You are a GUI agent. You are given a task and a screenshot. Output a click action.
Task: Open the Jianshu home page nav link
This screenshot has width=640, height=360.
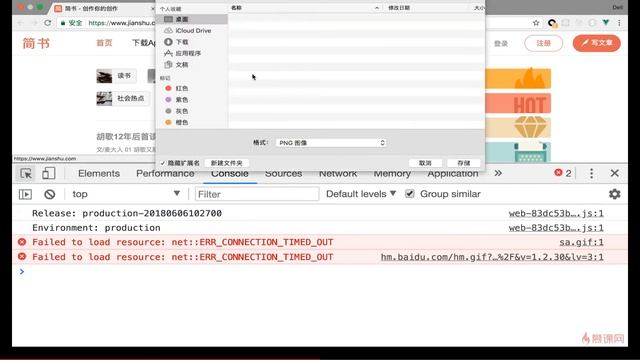(x=104, y=42)
